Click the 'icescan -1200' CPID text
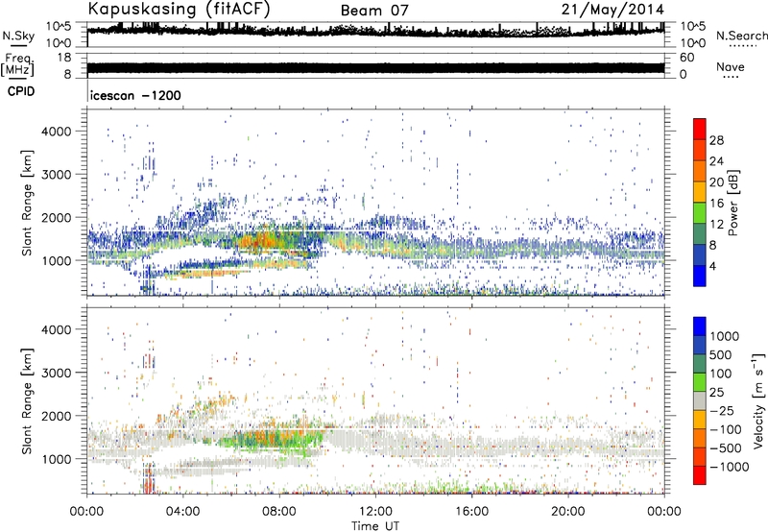The height and width of the screenshot is (532, 768). (x=135, y=95)
